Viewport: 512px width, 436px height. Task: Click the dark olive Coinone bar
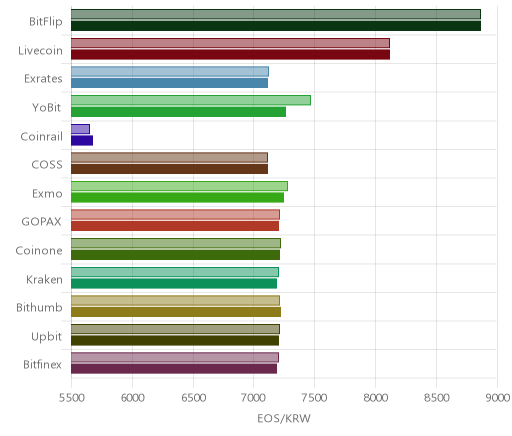(x=175, y=255)
